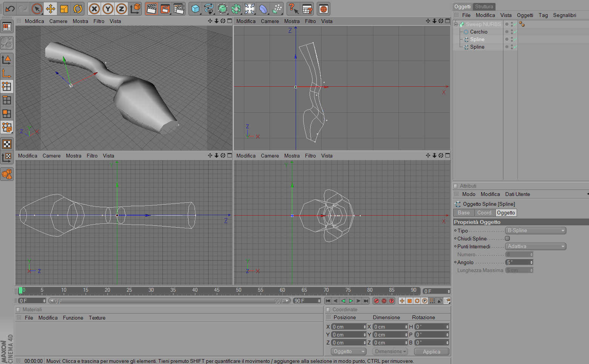Click the Undo arrow icon
Image resolution: width=589 pixels, height=364 pixels.
pos(10,9)
